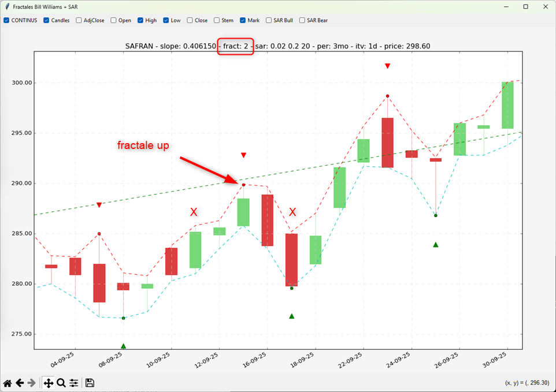This screenshot has height=392, width=556.
Task: Click the fractale up point on the chart
Action: [x=243, y=185]
